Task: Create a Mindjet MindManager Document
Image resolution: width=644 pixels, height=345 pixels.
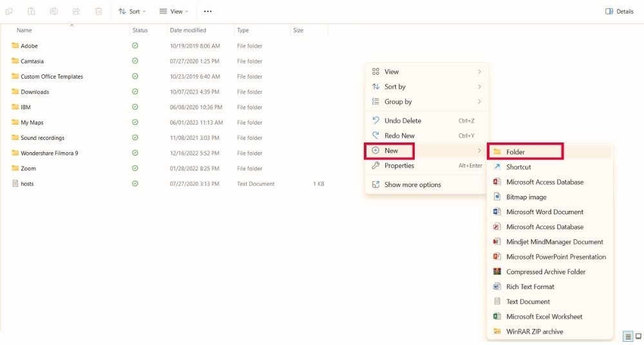Action: click(x=549, y=242)
